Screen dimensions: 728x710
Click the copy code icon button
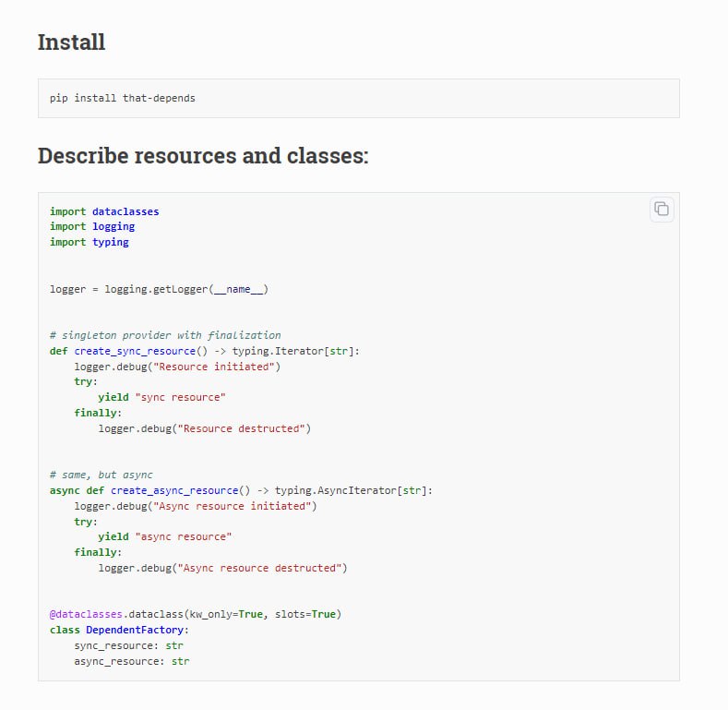pos(662,210)
